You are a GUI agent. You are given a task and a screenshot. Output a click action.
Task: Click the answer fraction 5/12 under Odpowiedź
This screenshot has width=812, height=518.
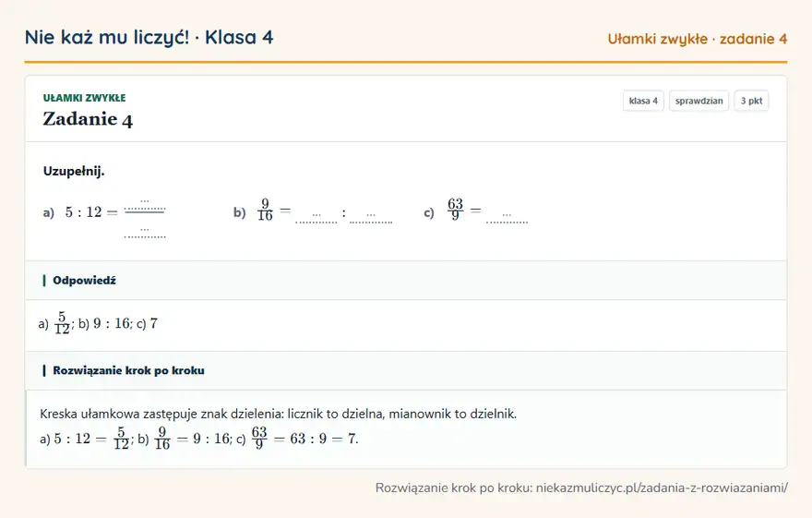[x=62, y=323]
